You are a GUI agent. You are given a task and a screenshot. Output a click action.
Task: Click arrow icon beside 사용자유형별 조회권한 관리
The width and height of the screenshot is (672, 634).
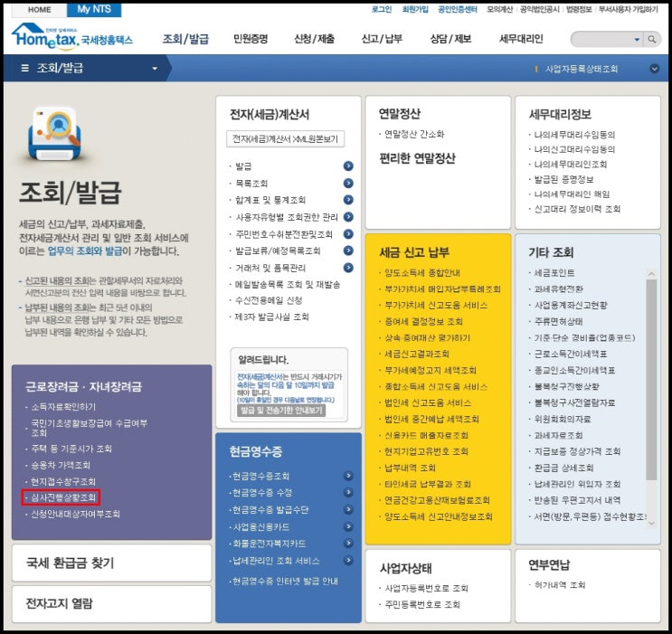click(x=348, y=217)
